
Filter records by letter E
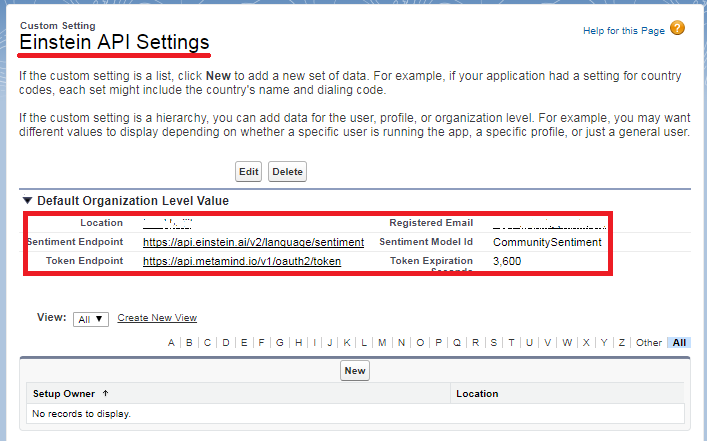[244, 343]
